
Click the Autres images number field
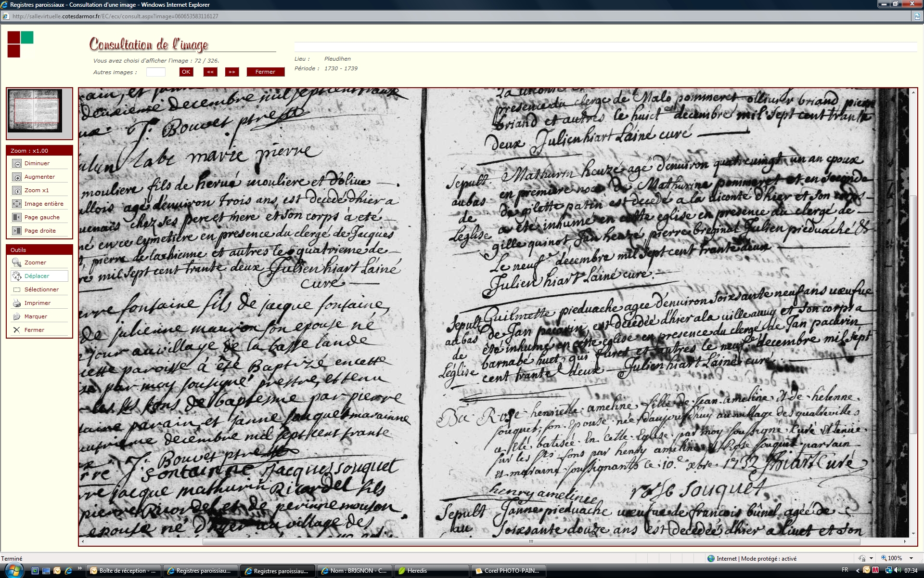[x=155, y=72]
